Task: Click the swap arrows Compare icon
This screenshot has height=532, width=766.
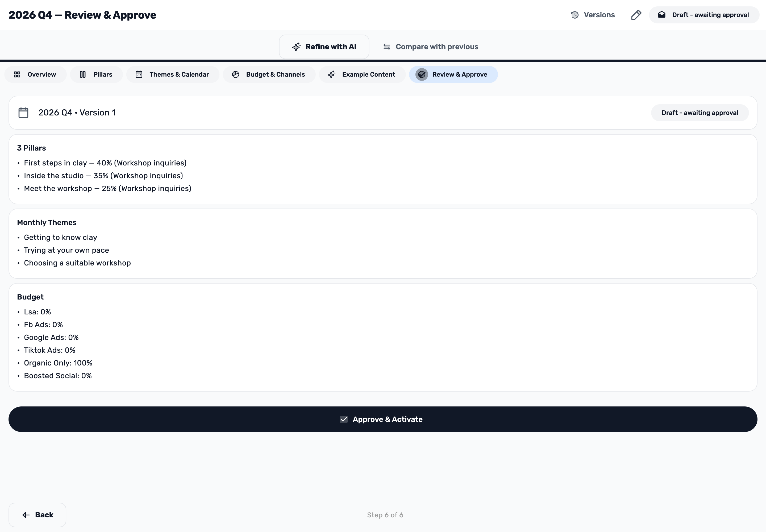Action: tap(387, 47)
